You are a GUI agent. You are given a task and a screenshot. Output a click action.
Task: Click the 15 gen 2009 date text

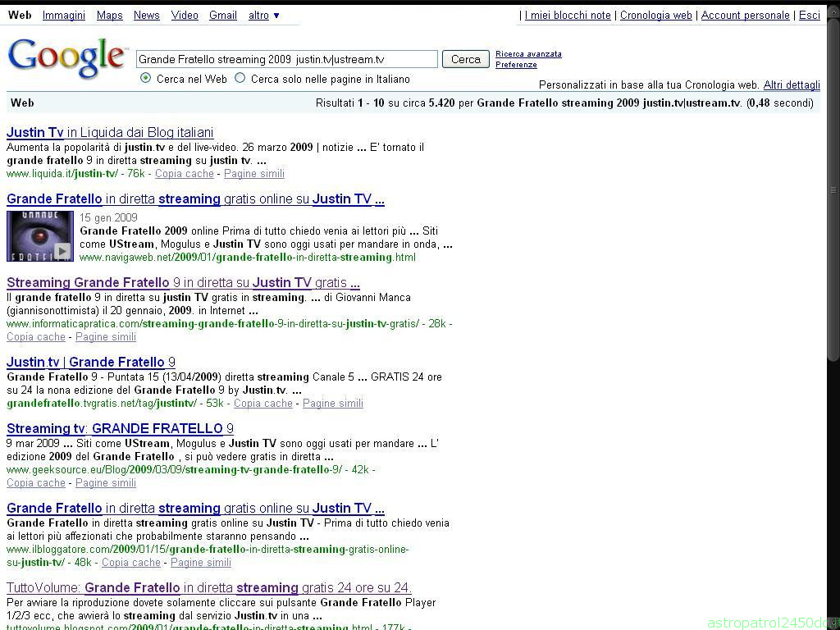[108, 217]
